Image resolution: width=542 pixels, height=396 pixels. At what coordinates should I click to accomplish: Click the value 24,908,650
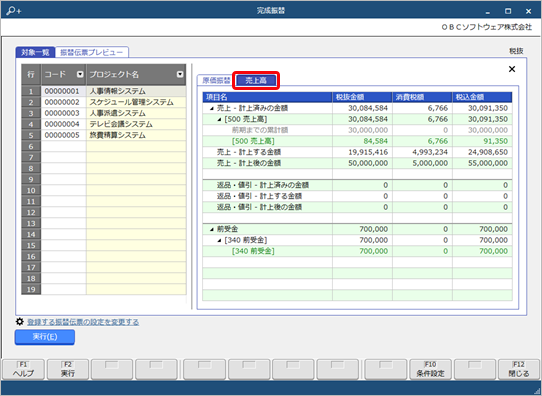tap(488, 152)
